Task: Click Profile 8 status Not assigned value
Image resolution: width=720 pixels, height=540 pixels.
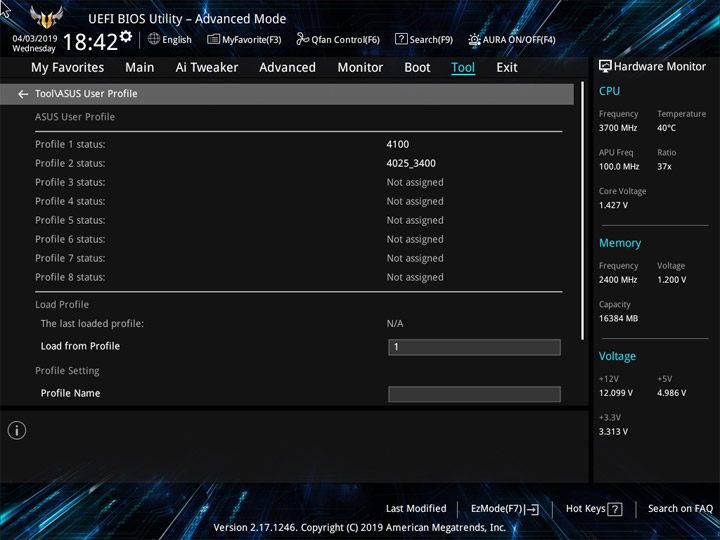Action: pyautogui.click(x=415, y=277)
